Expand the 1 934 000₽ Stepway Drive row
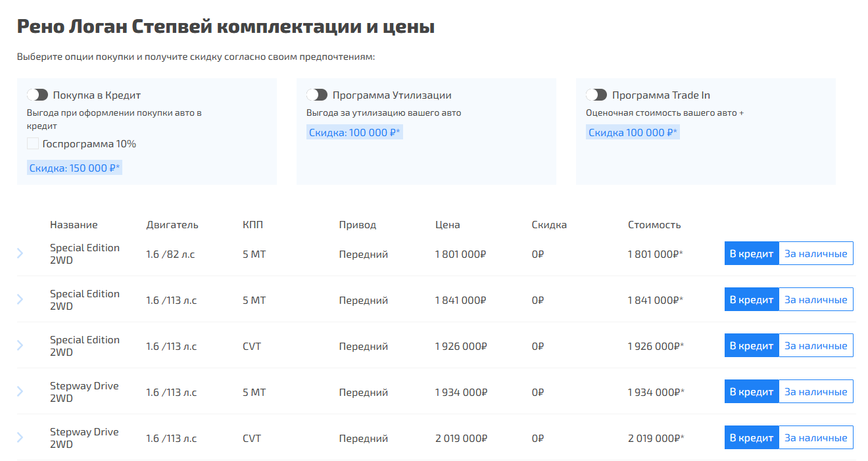Viewport: 868px width, 461px height. 20,391
